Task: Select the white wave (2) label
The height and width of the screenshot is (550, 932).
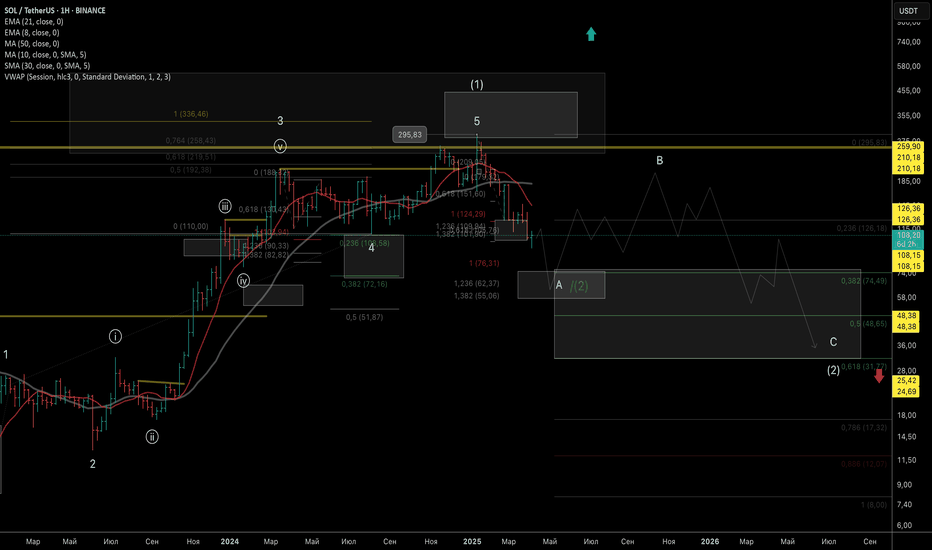Action: click(x=833, y=370)
